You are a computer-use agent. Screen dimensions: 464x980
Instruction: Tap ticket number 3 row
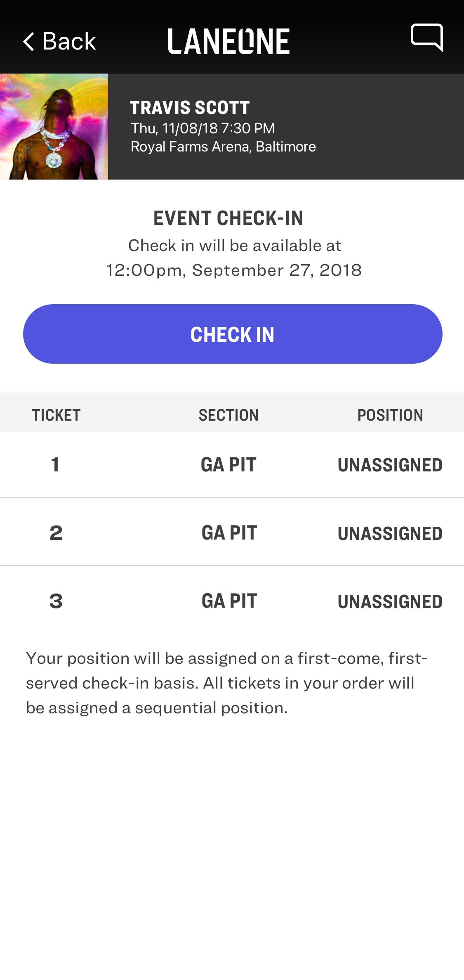[x=56, y=601]
